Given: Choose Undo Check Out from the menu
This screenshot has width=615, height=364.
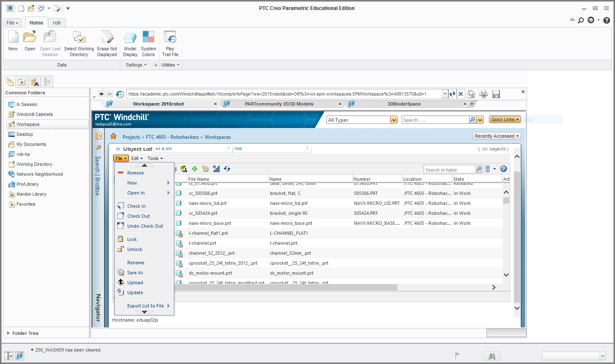Looking at the screenshot, I should (x=144, y=226).
